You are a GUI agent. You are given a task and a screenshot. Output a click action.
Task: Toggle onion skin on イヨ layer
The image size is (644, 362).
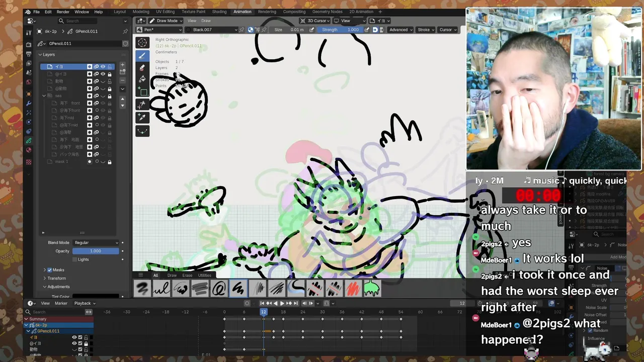pos(96,66)
